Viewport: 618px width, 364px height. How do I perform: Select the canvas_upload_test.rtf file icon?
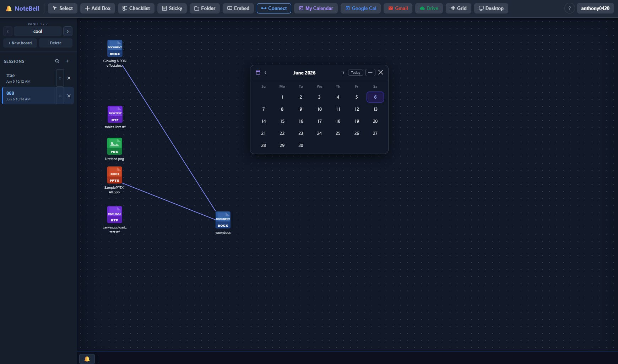tap(114, 215)
